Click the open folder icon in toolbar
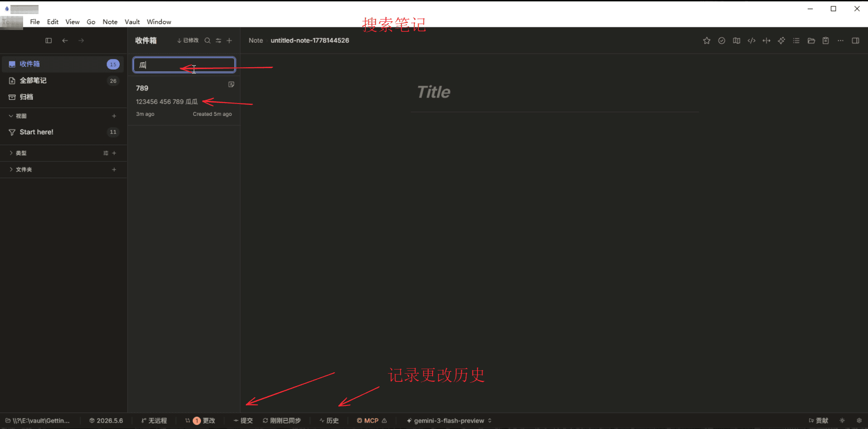This screenshot has width=868, height=429. [811, 40]
